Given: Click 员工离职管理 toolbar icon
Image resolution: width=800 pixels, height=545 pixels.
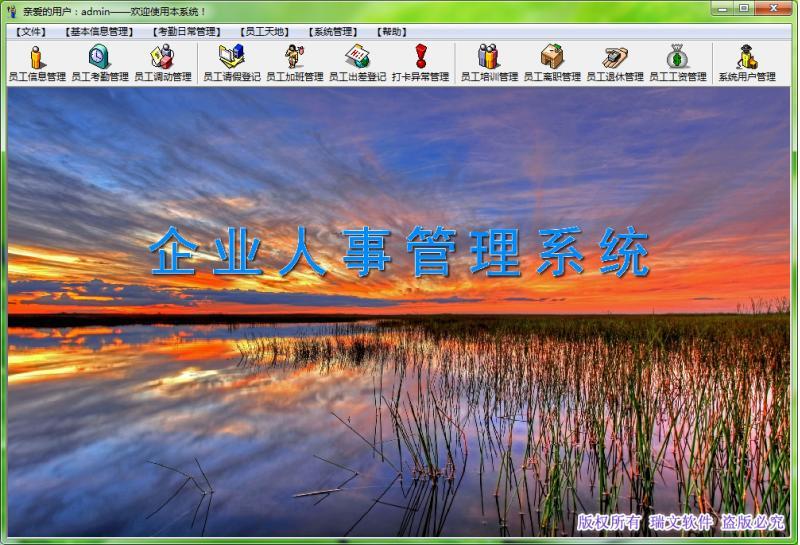Looking at the screenshot, I should (552, 63).
